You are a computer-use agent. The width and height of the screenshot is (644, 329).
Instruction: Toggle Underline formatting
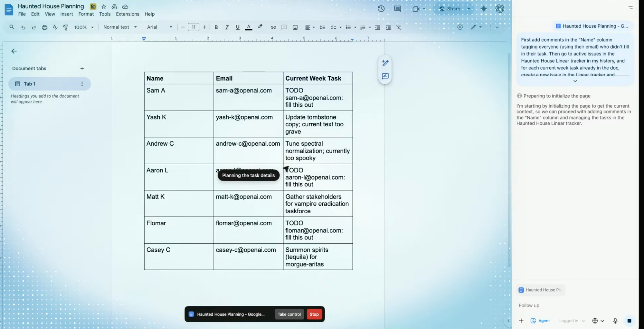coord(237,27)
